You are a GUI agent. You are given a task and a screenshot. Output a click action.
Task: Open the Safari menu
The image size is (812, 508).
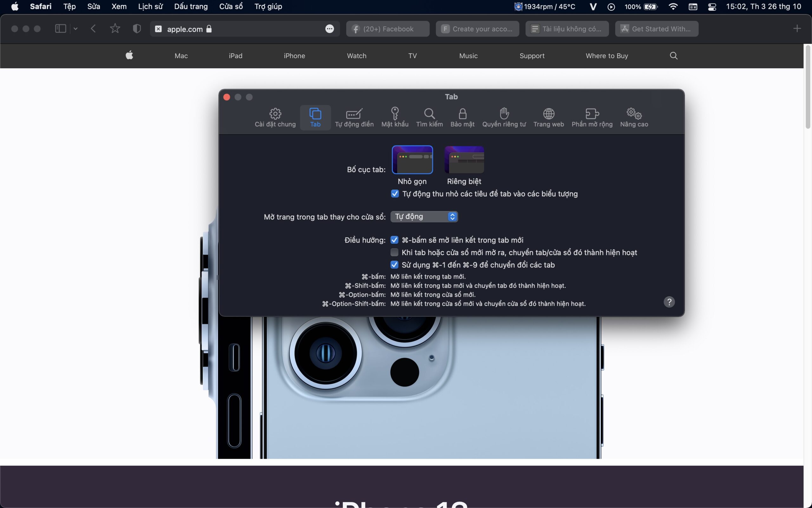[x=41, y=6]
